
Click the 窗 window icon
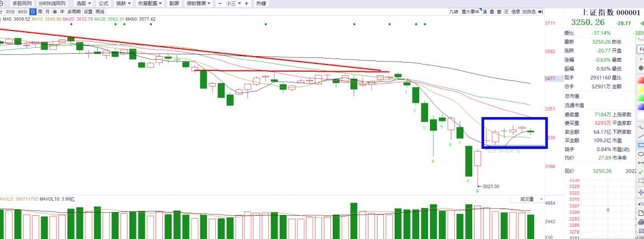point(499,11)
